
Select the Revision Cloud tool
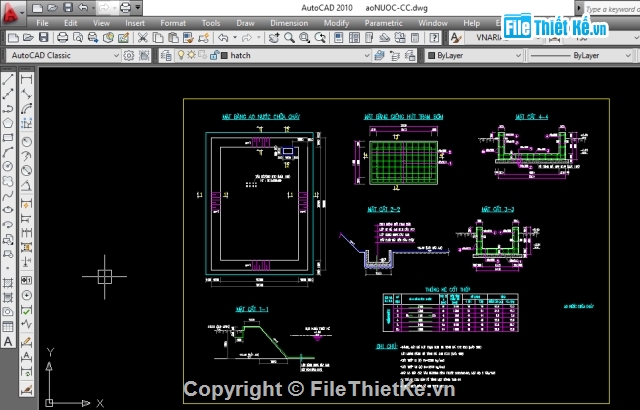point(8,181)
